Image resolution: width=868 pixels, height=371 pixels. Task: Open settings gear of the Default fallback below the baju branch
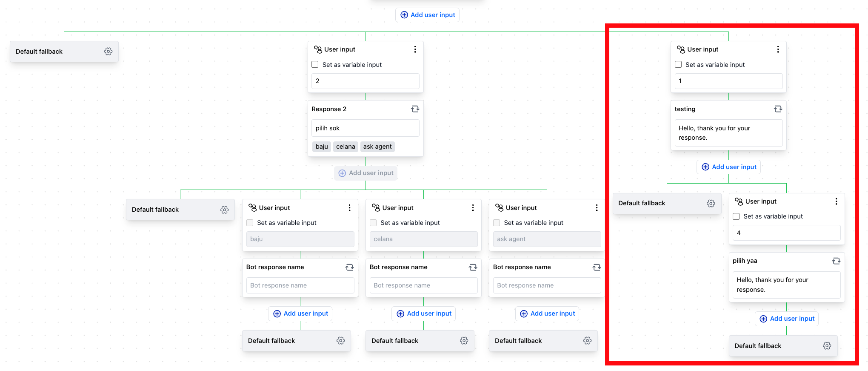[x=341, y=341]
